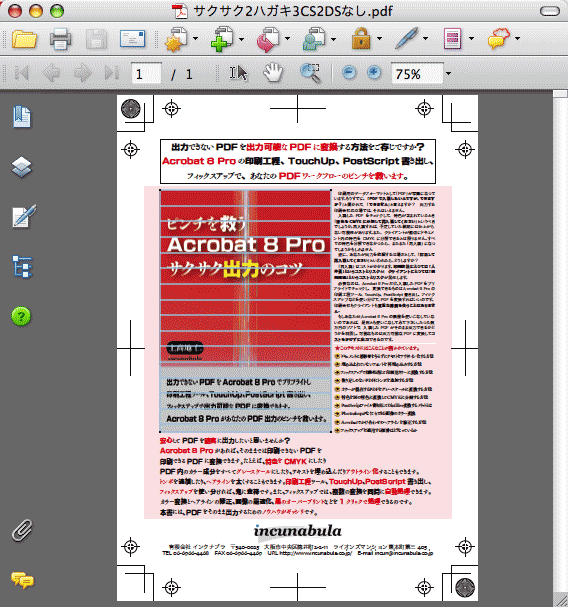
Task: Go to the first page
Action: pyautogui.click(x=22, y=73)
